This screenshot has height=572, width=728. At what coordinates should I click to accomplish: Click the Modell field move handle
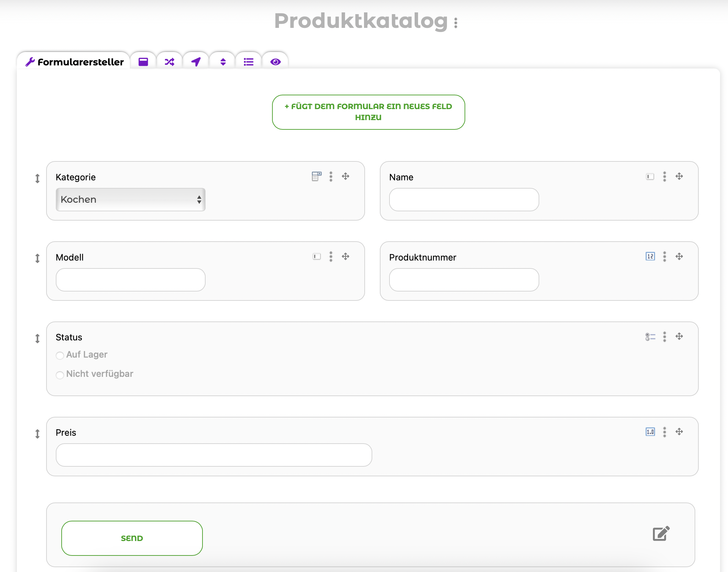pyautogui.click(x=346, y=257)
